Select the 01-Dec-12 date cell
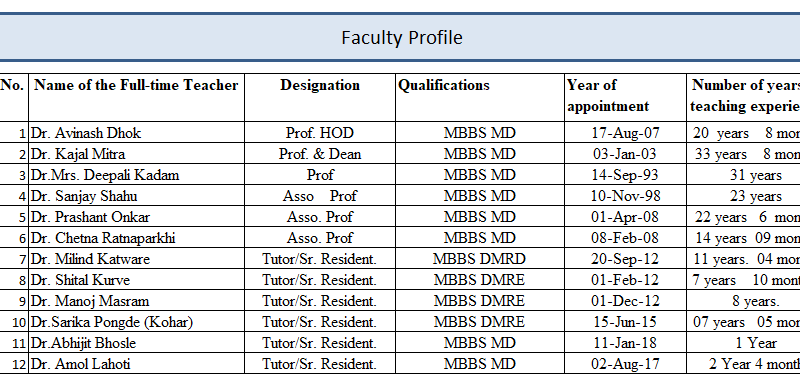Image resolution: width=800 pixels, height=387 pixels. pos(626,301)
